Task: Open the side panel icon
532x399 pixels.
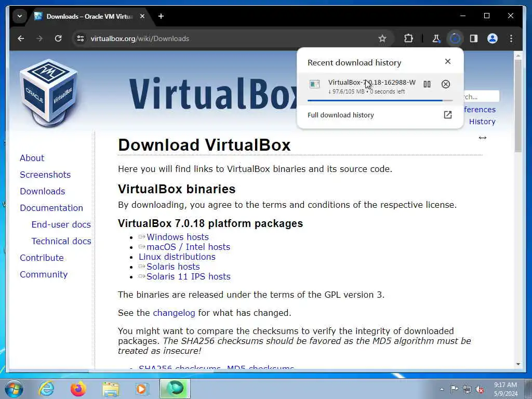Action: tap(474, 38)
